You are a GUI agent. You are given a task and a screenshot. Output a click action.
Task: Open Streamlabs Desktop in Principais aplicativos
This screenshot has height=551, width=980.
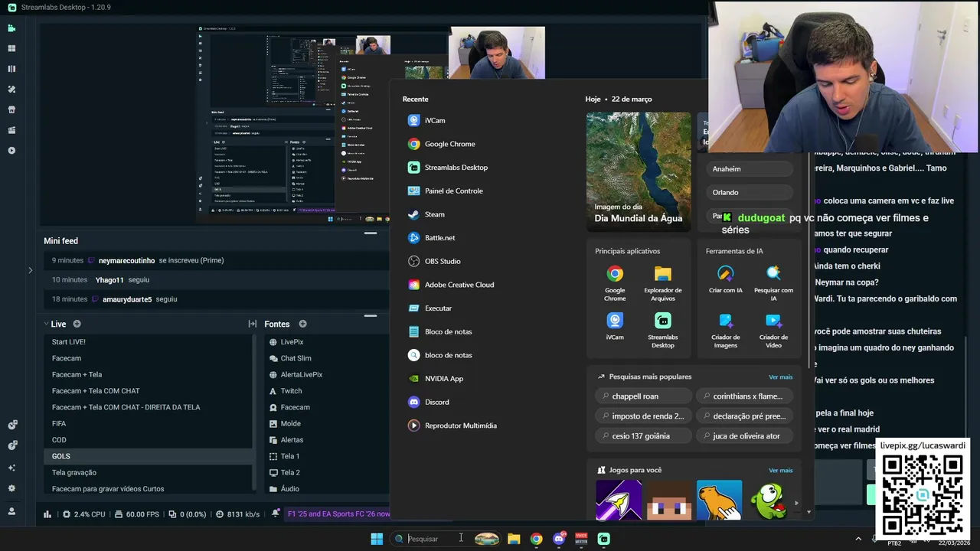(663, 330)
